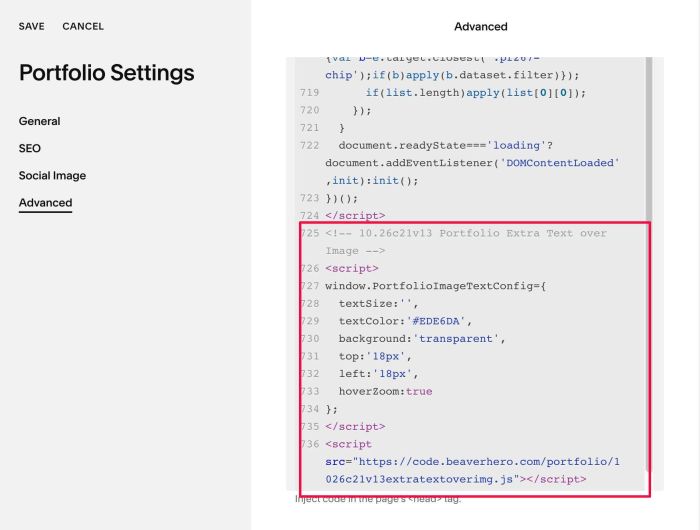Place cursor on line 719 list.length code
The image size is (700, 530).
point(475,92)
